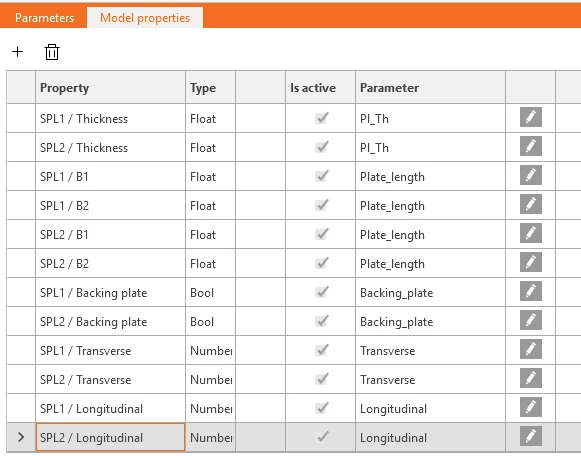Open edit pencil for SPL1 / B1
The width and height of the screenshot is (581, 456).
(531, 175)
